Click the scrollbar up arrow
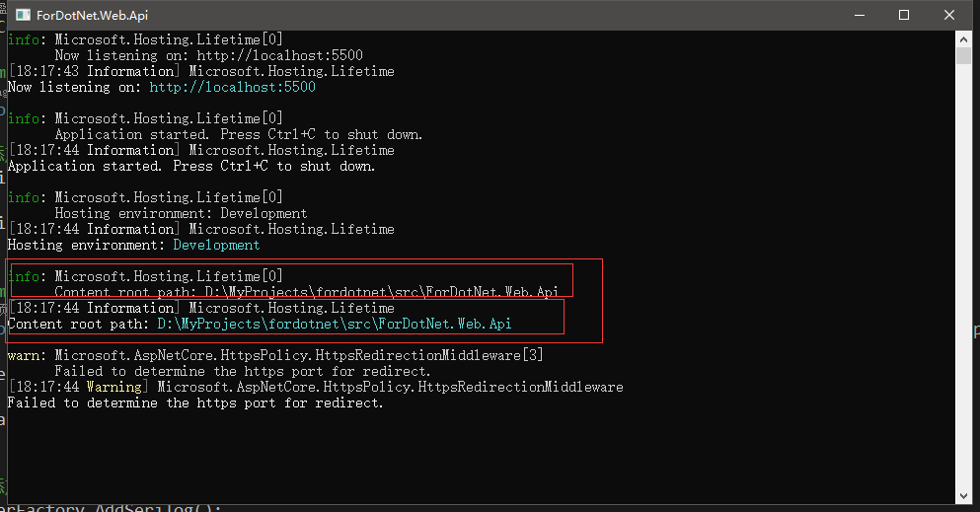980x512 pixels. pos(964,37)
